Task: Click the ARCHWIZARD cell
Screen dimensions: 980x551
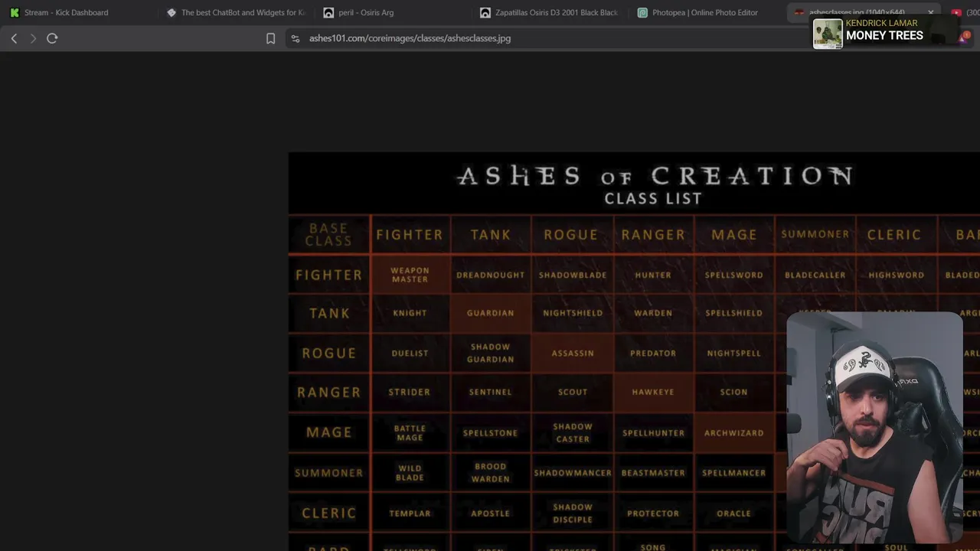Action: click(734, 432)
